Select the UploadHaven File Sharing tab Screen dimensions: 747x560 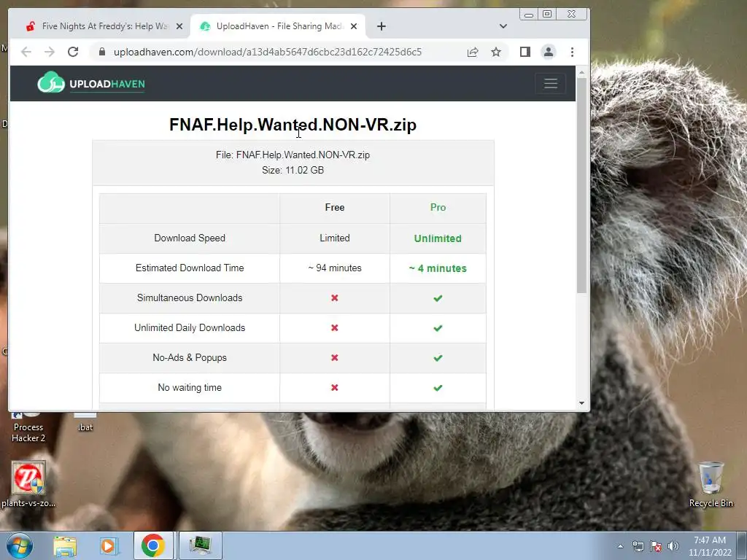click(278, 26)
